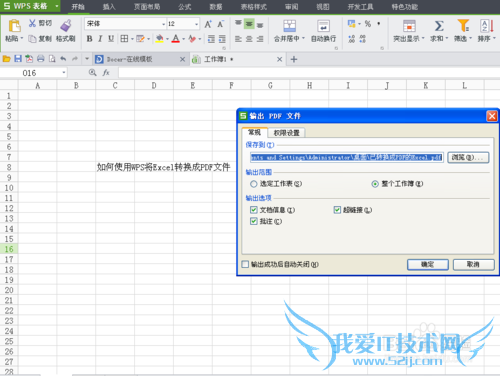Screen dimensions: 500x376
Task: Click the Borders icon
Action: 124,39
